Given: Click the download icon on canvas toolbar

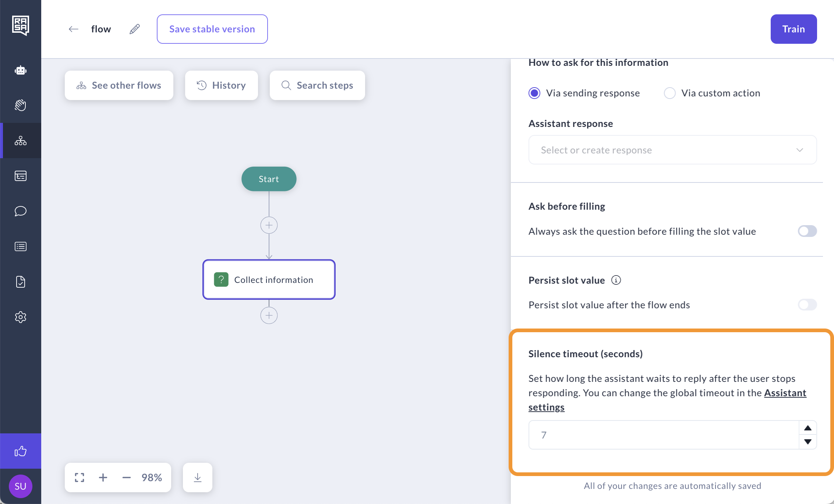Looking at the screenshot, I should (x=198, y=478).
